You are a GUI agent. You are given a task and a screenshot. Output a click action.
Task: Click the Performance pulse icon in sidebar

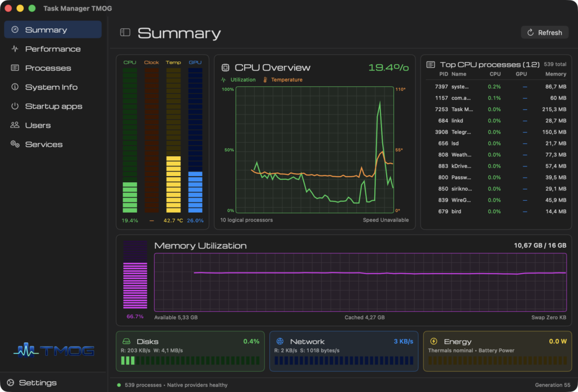pos(15,49)
